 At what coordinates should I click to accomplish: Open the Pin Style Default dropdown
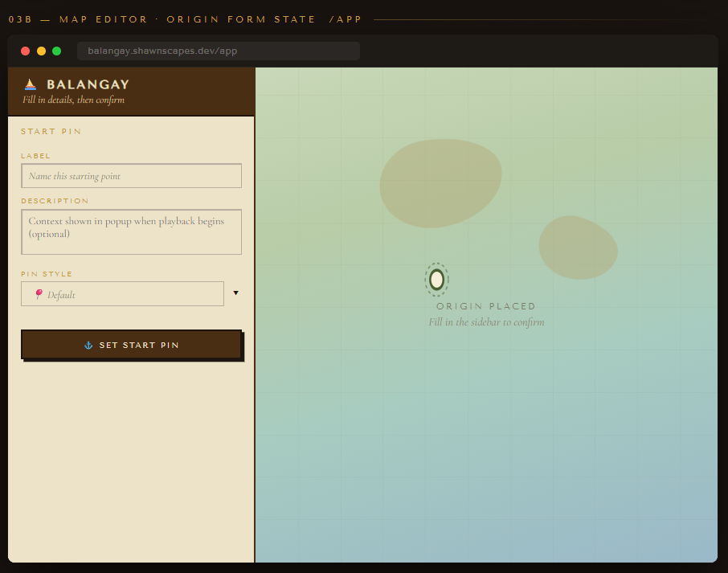123,294
